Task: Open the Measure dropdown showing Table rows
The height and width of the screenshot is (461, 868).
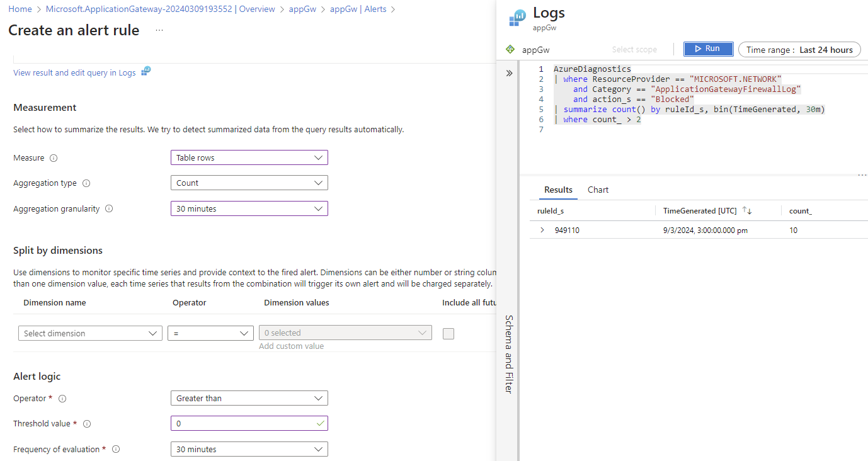Action: [249, 157]
